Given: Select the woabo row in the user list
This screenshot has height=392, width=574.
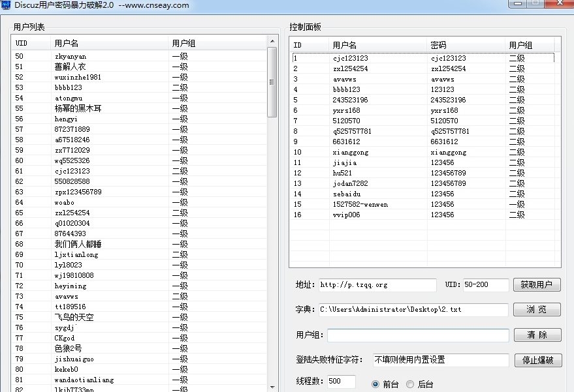Looking at the screenshot, I should tap(139, 202).
